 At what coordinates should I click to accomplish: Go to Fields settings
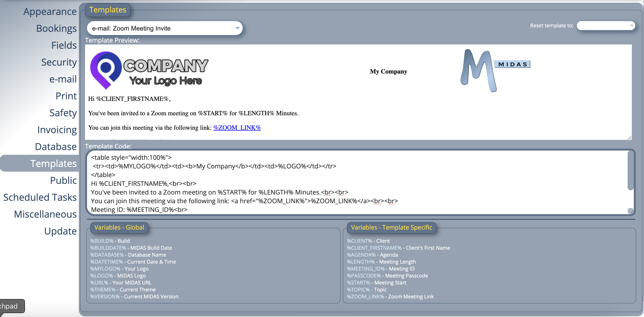click(x=64, y=45)
